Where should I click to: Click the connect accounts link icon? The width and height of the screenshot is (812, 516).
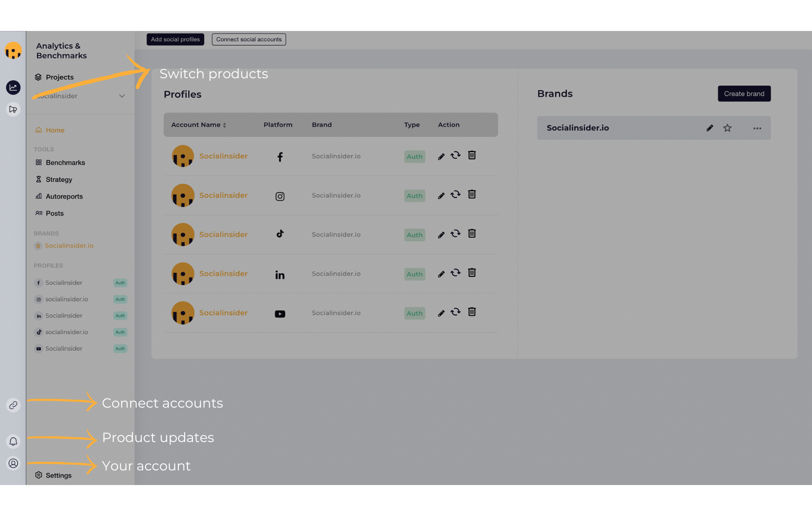[x=13, y=405]
